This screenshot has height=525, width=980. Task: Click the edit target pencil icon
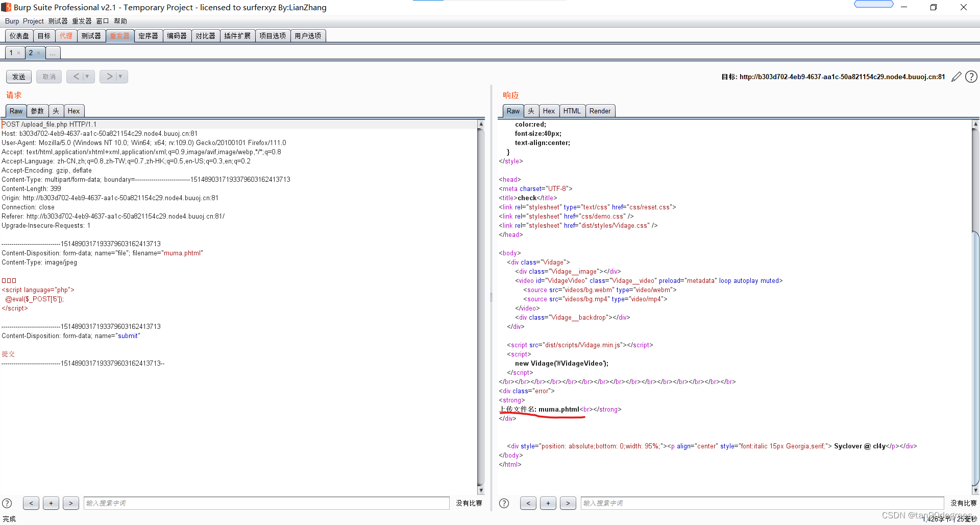click(x=957, y=77)
